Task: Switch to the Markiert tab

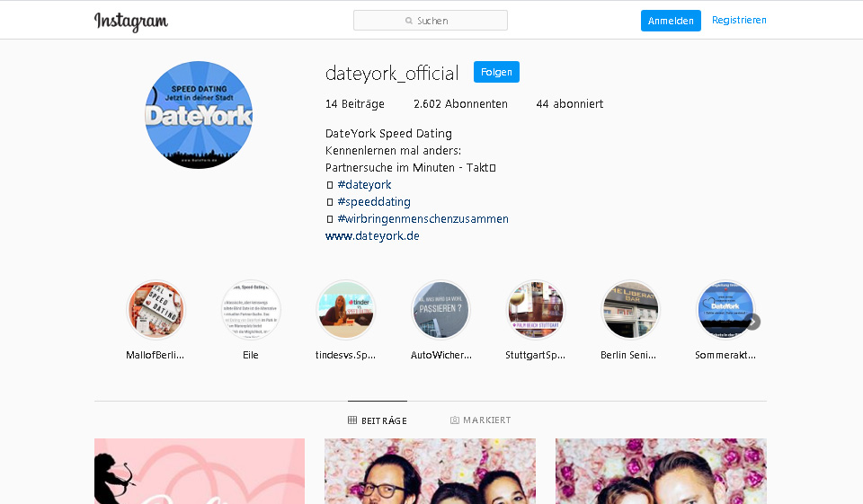Action: pyautogui.click(x=481, y=420)
